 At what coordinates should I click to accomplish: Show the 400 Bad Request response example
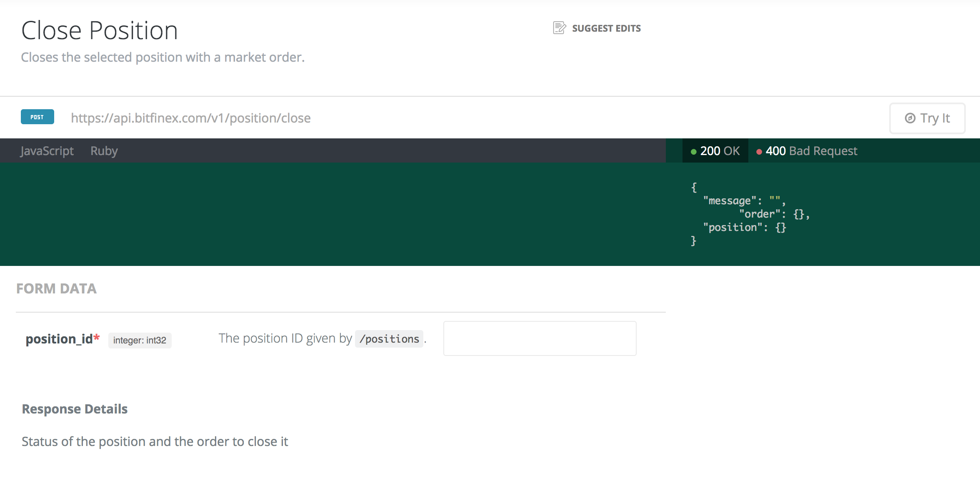(x=812, y=150)
